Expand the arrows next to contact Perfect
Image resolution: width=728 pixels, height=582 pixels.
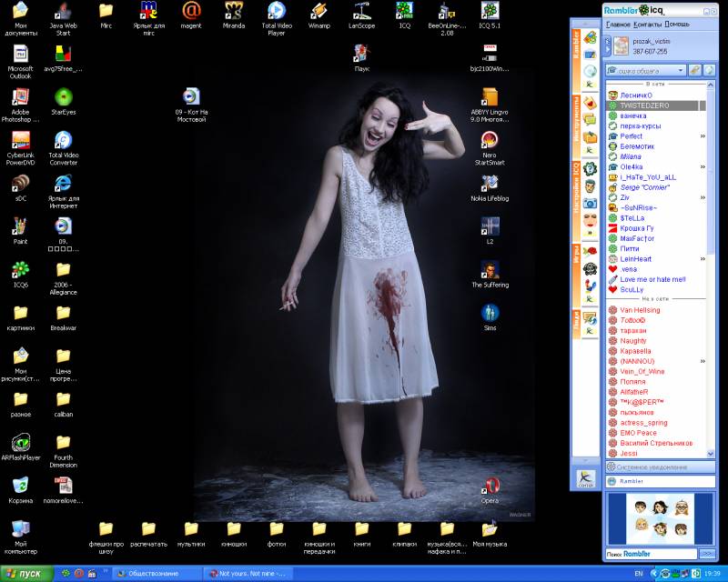702,135
